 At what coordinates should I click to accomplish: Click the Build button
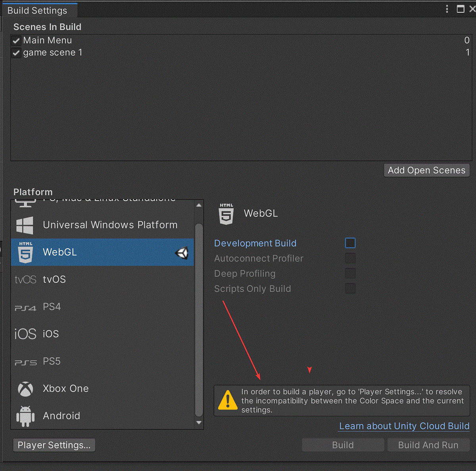(343, 445)
